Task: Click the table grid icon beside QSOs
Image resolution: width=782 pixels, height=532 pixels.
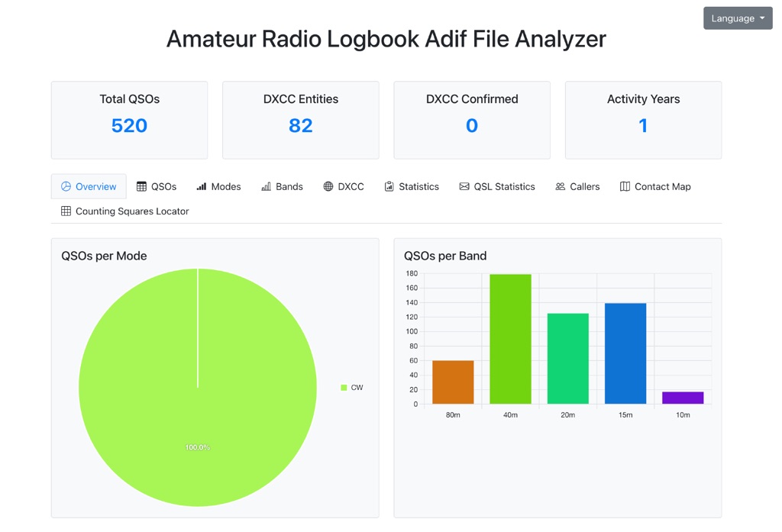Action: coord(141,185)
